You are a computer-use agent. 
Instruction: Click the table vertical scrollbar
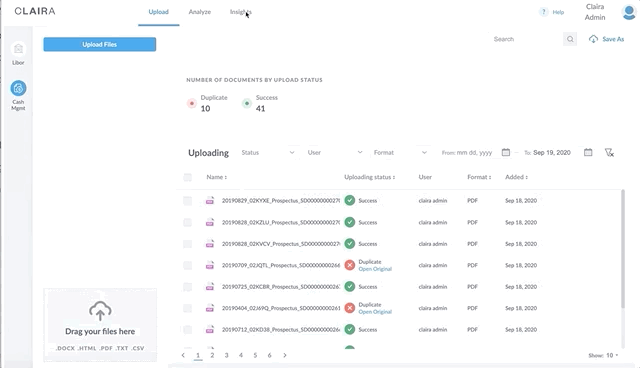click(623, 249)
